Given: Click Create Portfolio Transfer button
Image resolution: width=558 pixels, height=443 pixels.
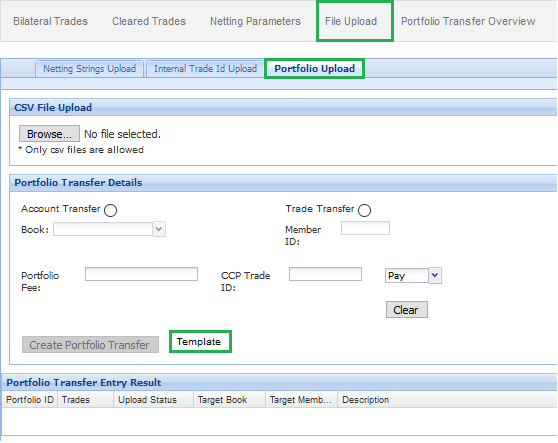Looking at the screenshot, I should point(90,345).
